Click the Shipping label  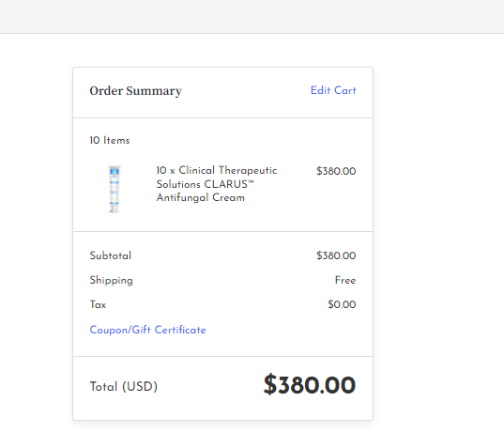pyautogui.click(x=111, y=281)
